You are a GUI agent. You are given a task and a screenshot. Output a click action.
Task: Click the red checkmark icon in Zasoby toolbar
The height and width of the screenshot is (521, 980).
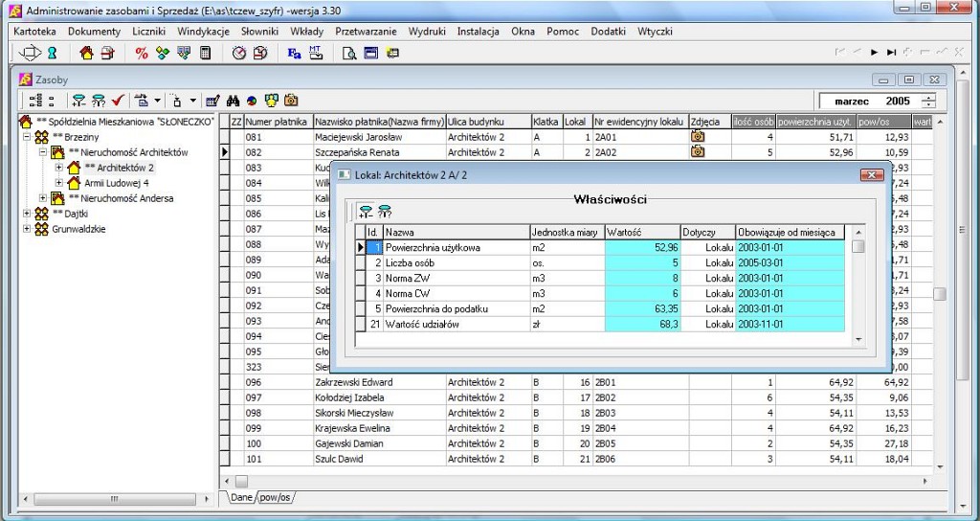pyautogui.click(x=118, y=100)
